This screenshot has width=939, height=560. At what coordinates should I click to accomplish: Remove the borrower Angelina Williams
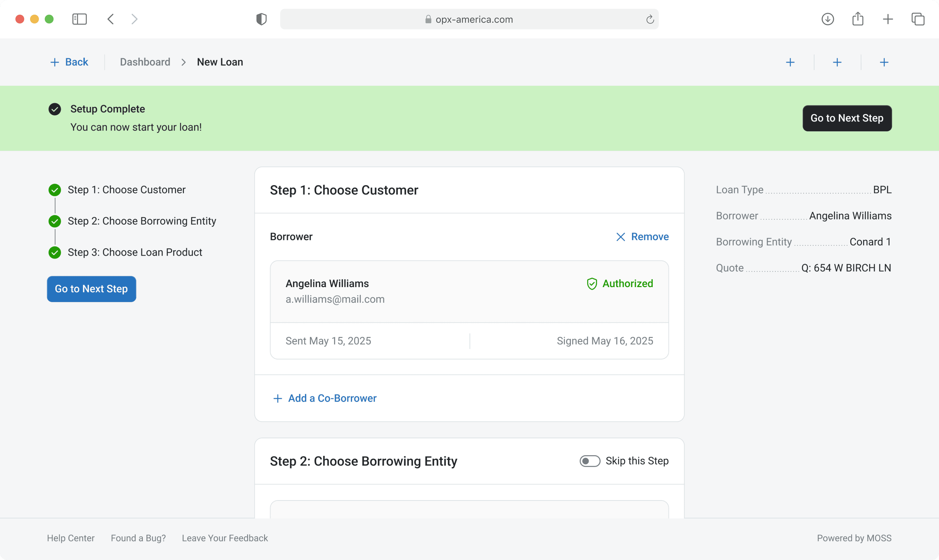(x=642, y=237)
